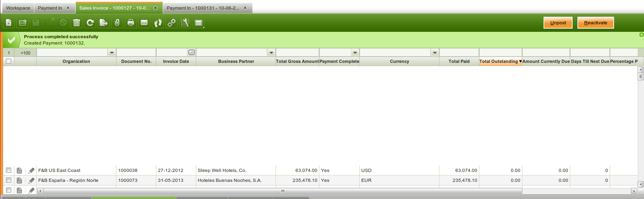Check the partially visible bottom row checkbox
Viewport: 644px width, 199px height.
(x=8, y=190)
